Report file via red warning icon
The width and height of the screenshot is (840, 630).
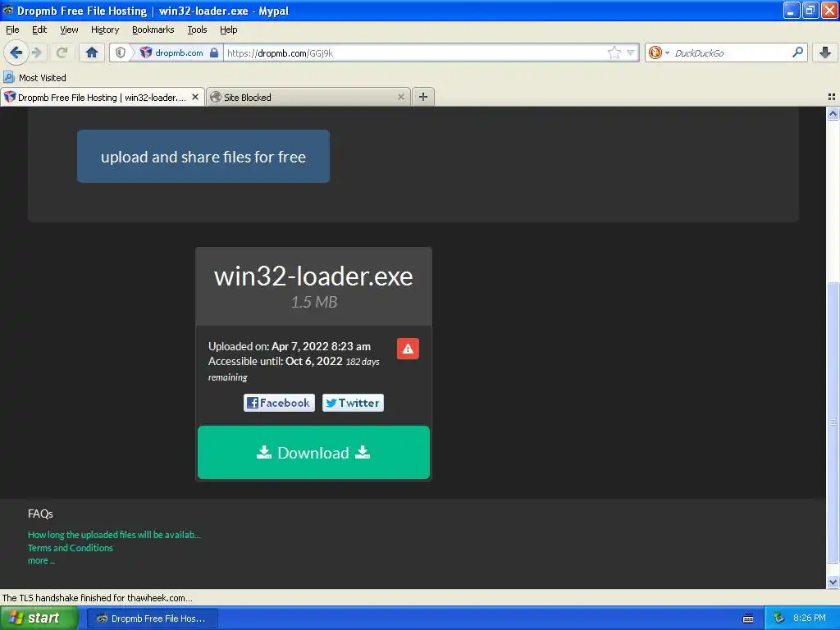coord(408,349)
